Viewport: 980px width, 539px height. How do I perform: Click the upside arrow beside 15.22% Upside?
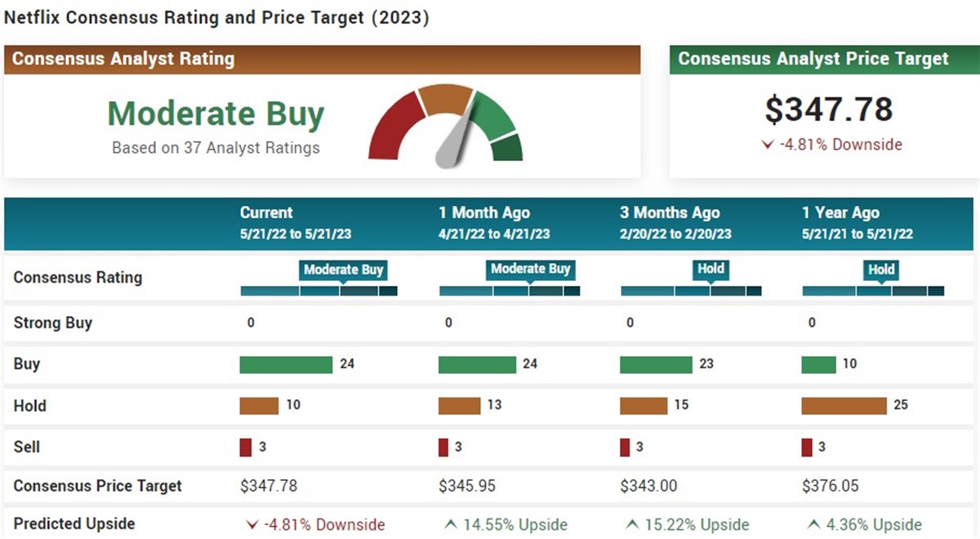coord(632,524)
